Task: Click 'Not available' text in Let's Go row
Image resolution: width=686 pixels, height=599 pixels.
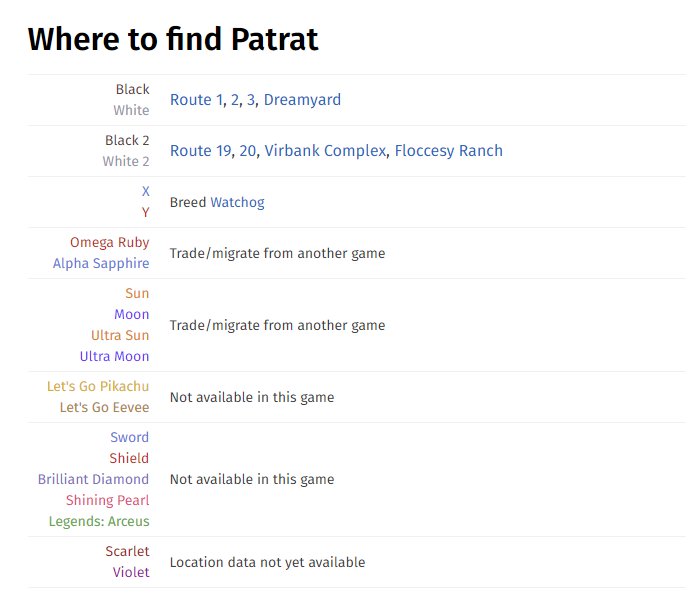Action: click(x=252, y=397)
